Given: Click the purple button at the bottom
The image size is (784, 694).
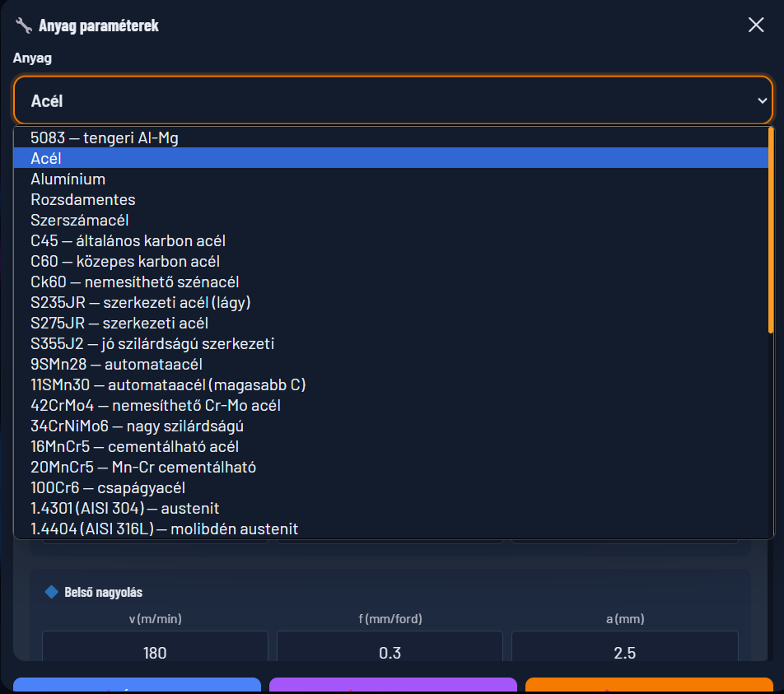Looking at the screenshot, I should coord(393,685).
